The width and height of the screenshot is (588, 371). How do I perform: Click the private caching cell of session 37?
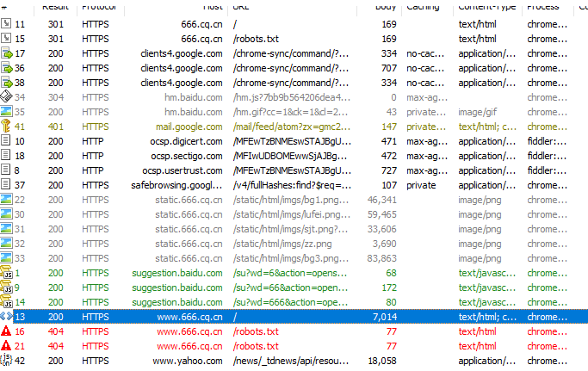[421, 185]
